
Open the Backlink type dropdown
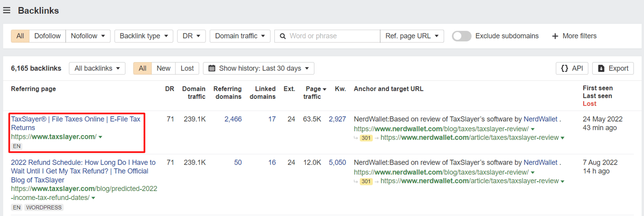pos(144,36)
